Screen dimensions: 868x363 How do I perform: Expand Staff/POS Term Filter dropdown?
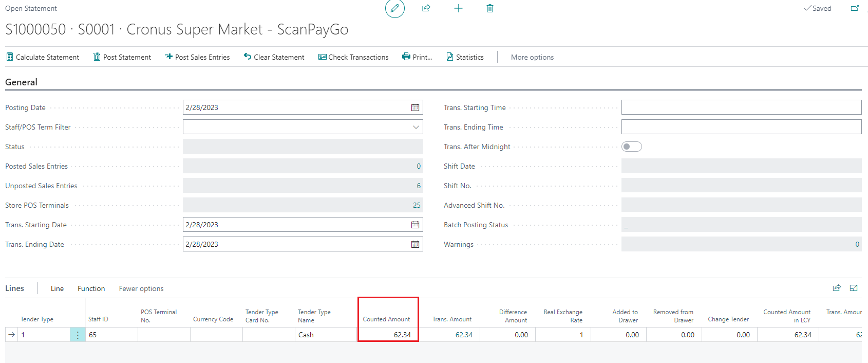pyautogui.click(x=416, y=127)
